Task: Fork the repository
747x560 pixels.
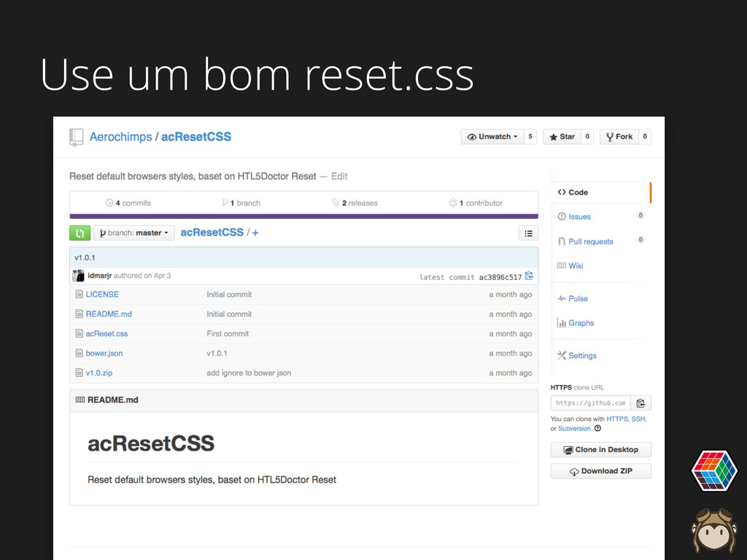Action: (619, 137)
